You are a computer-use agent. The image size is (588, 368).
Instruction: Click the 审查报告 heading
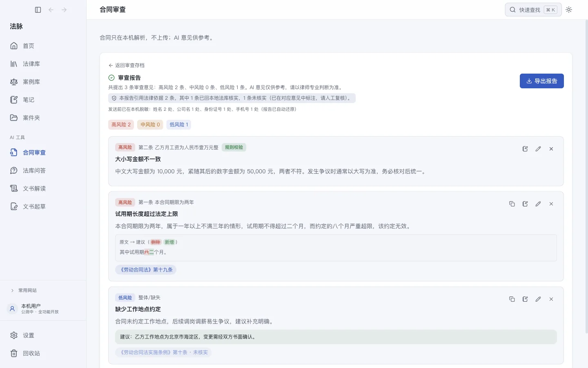tap(129, 78)
